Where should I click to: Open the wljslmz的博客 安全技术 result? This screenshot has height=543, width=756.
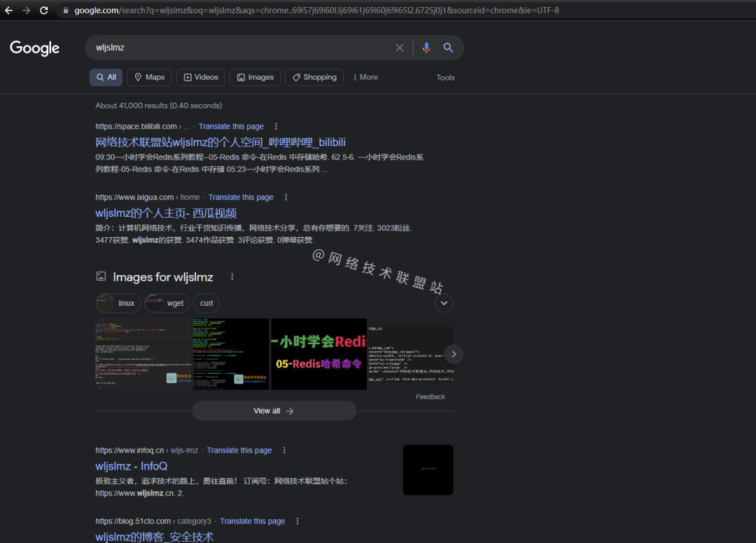(154, 537)
